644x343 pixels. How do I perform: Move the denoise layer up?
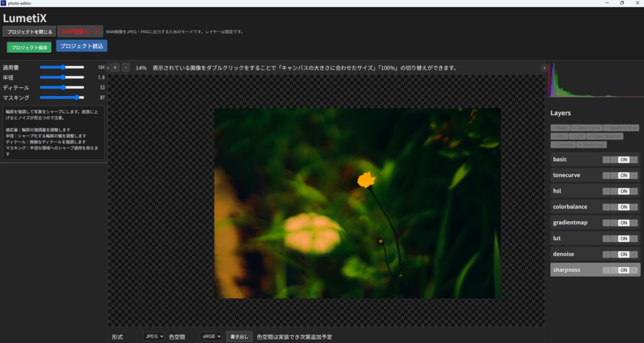(606, 254)
